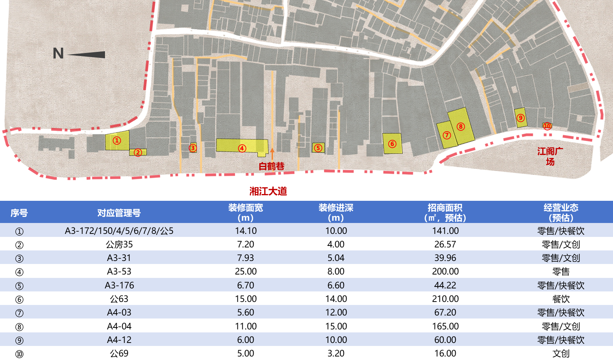Click map marker ① on the yellow plot
Viewport: 613px width, 364px height.
coord(117,141)
